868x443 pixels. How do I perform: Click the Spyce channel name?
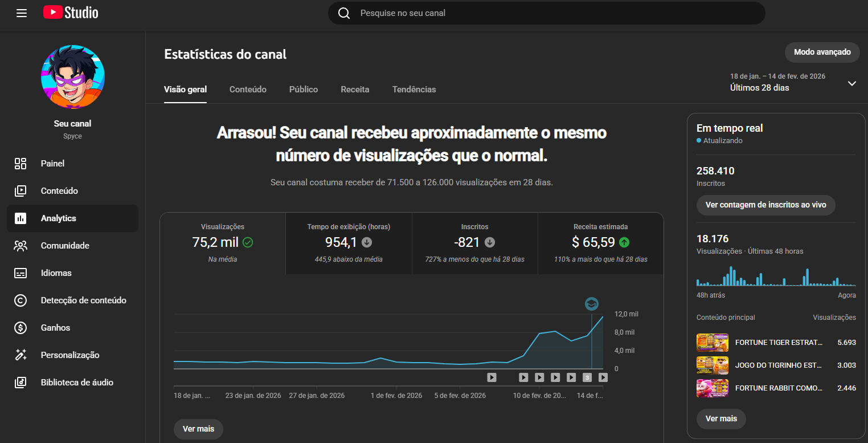pos(72,136)
